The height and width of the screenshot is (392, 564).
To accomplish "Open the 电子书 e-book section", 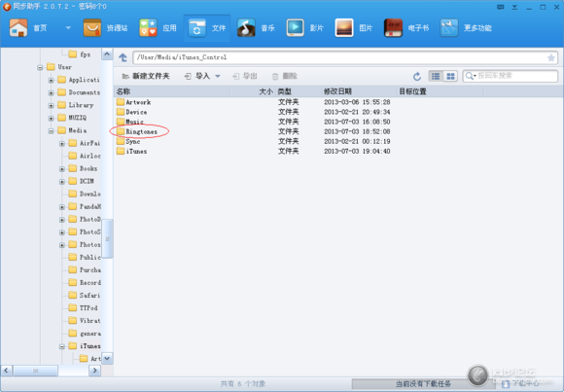I will click(406, 28).
